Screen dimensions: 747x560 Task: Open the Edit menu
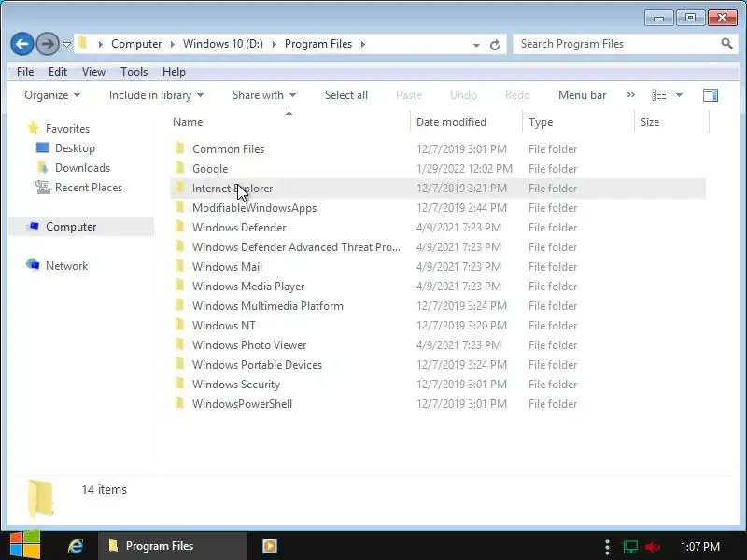pyautogui.click(x=58, y=72)
